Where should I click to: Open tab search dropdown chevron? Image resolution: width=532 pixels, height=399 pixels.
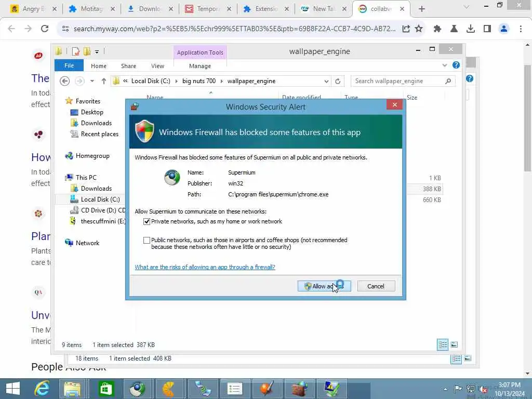467,7
